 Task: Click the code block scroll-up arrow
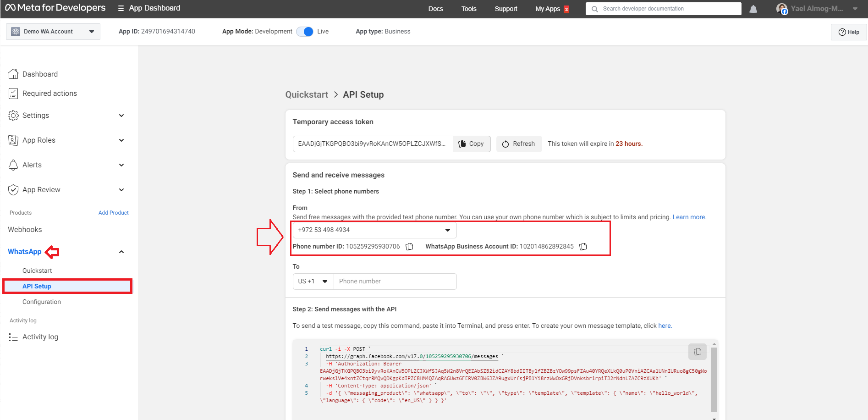(714, 343)
